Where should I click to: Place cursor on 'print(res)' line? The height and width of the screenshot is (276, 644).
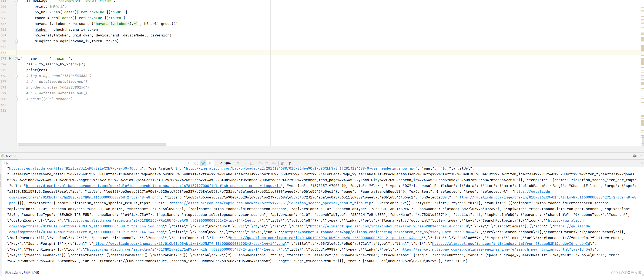[37, 70]
